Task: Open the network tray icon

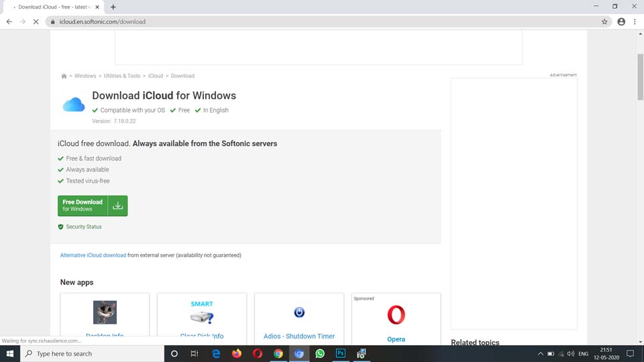Action: tap(561, 354)
